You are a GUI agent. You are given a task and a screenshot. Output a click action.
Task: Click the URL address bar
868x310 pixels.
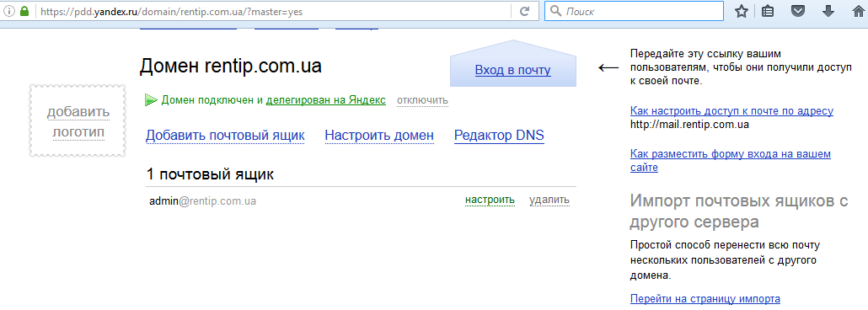(274, 11)
